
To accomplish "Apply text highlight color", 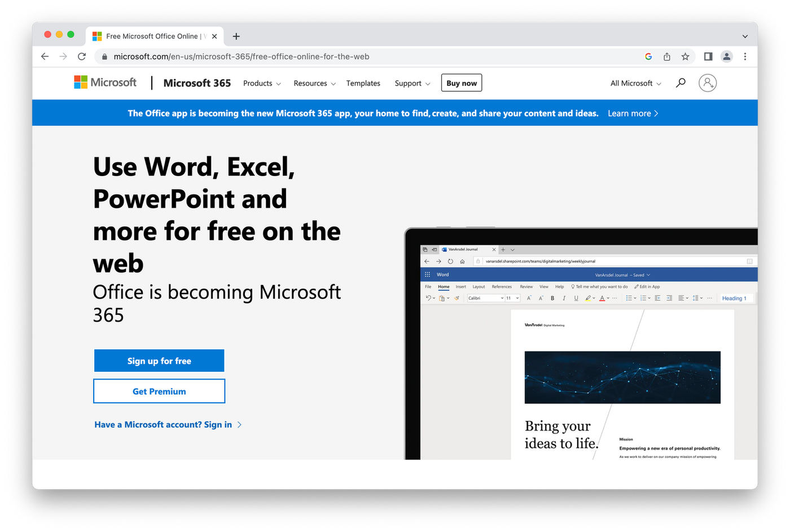I will 589,298.
